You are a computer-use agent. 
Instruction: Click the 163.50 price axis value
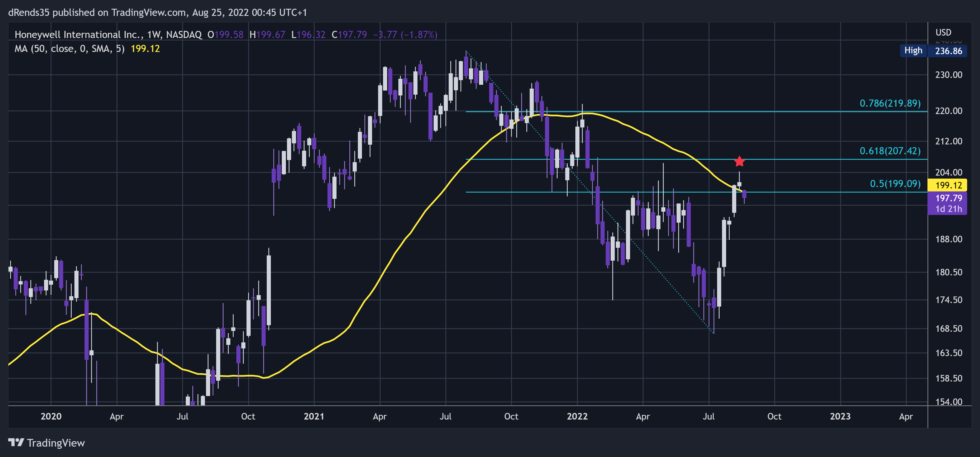pos(949,353)
